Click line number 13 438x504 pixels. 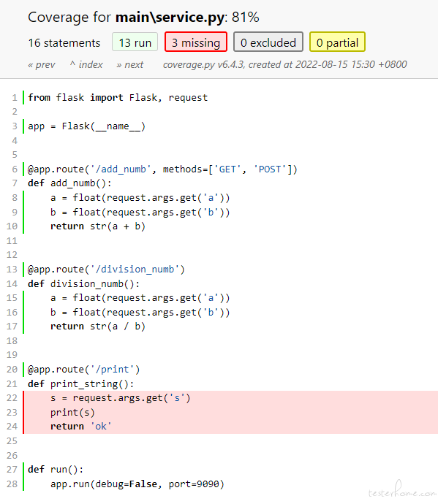point(12,270)
